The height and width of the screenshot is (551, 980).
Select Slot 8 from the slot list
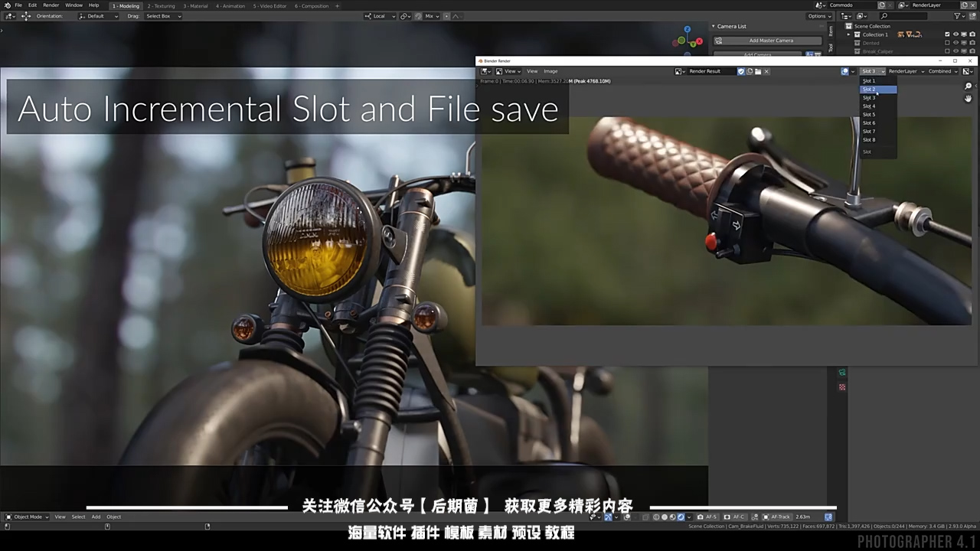878,140
